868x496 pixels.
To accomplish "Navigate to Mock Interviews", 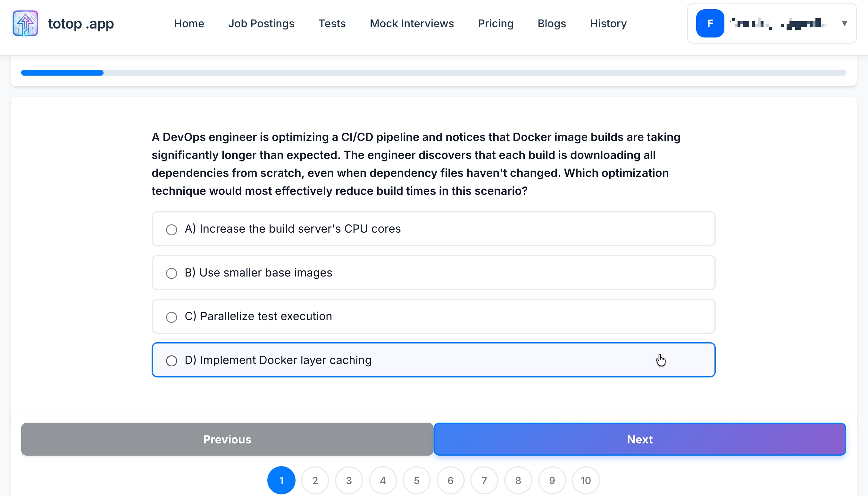I will pyautogui.click(x=412, y=23).
